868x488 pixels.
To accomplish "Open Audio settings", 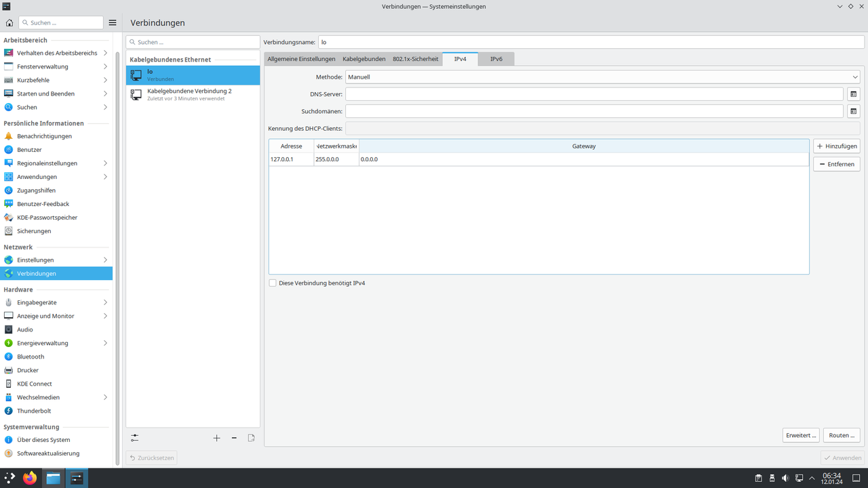I will click(56, 329).
